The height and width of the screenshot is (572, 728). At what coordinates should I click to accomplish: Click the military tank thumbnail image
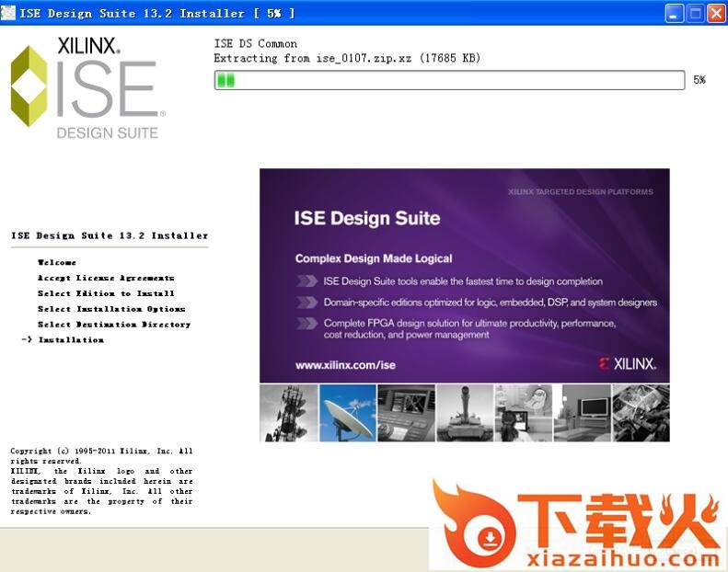coord(464,413)
